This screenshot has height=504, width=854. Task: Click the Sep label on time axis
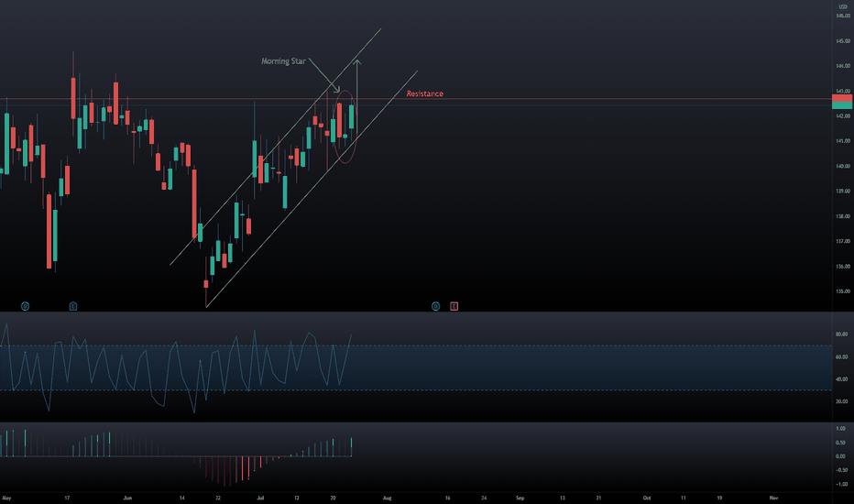pos(520,498)
